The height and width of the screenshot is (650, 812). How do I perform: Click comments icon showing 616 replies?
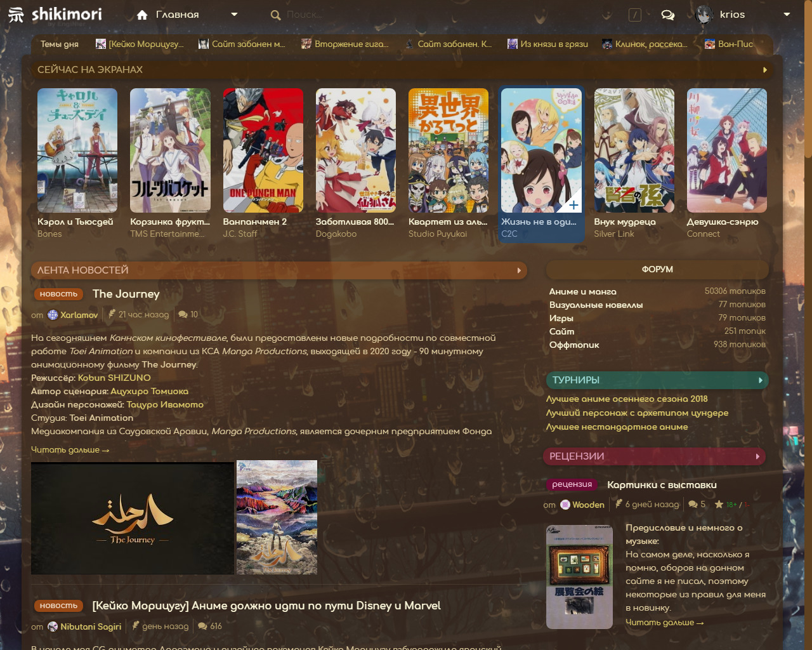[202, 626]
